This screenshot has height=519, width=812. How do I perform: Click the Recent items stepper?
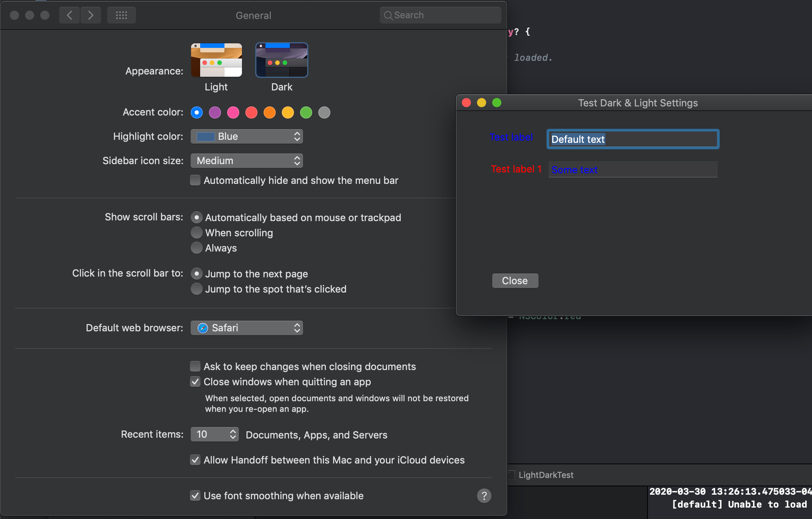coord(233,434)
